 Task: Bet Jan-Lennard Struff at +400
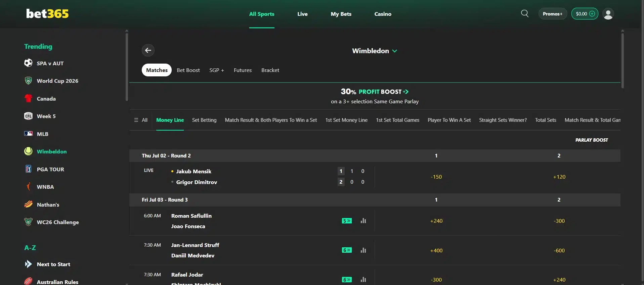pos(436,251)
